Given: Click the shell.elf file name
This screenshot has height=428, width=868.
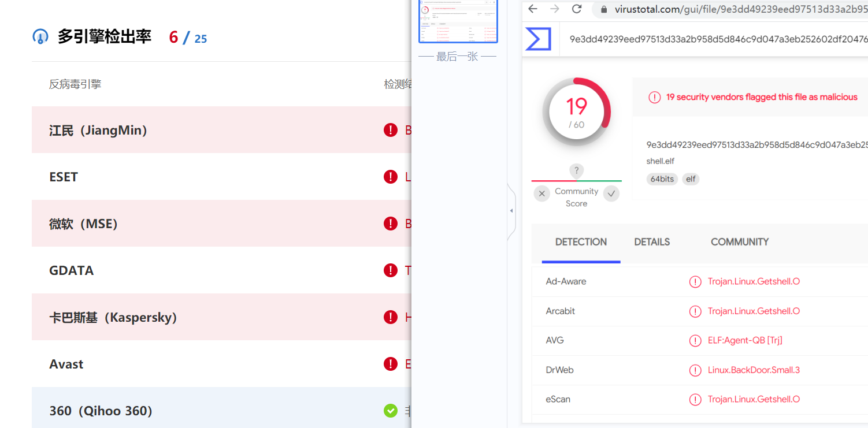Looking at the screenshot, I should [661, 161].
